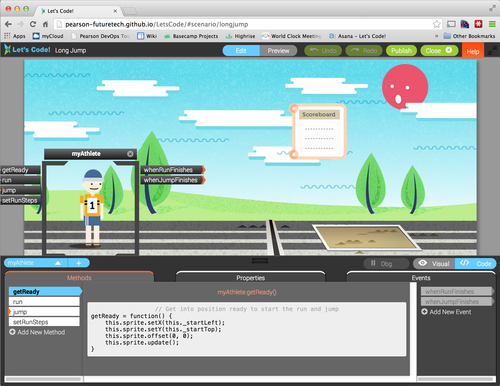This screenshot has width=500, height=386.
Task: Click the Undo button
Action: point(323,51)
